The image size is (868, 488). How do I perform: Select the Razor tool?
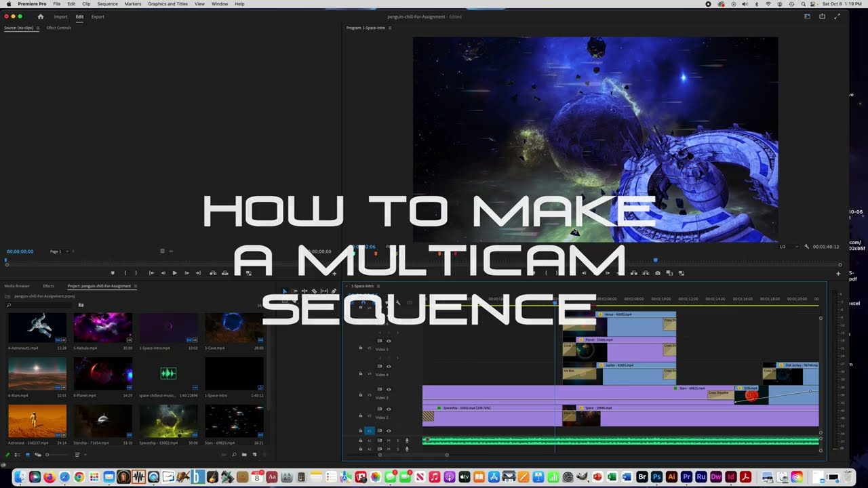click(314, 291)
